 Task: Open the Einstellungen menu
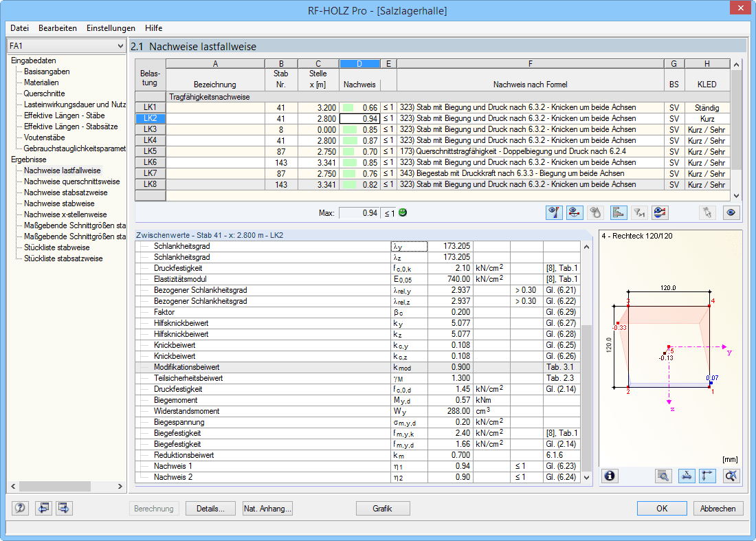click(111, 28)
